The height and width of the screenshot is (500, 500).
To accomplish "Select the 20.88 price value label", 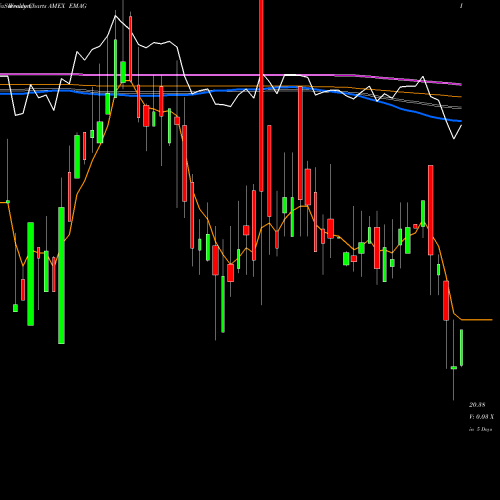I will coord(477,405).
